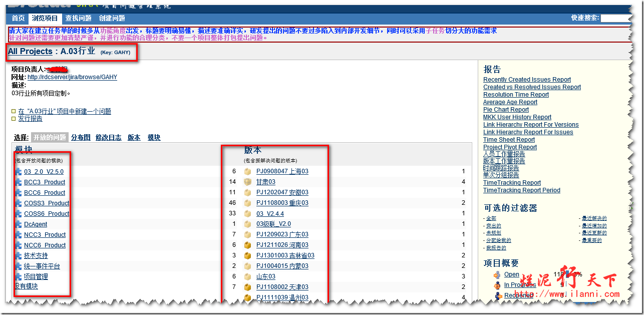Screen dimensions: 644x315
Task: Open the Time Sheet Report link
Action: point(509,140)
